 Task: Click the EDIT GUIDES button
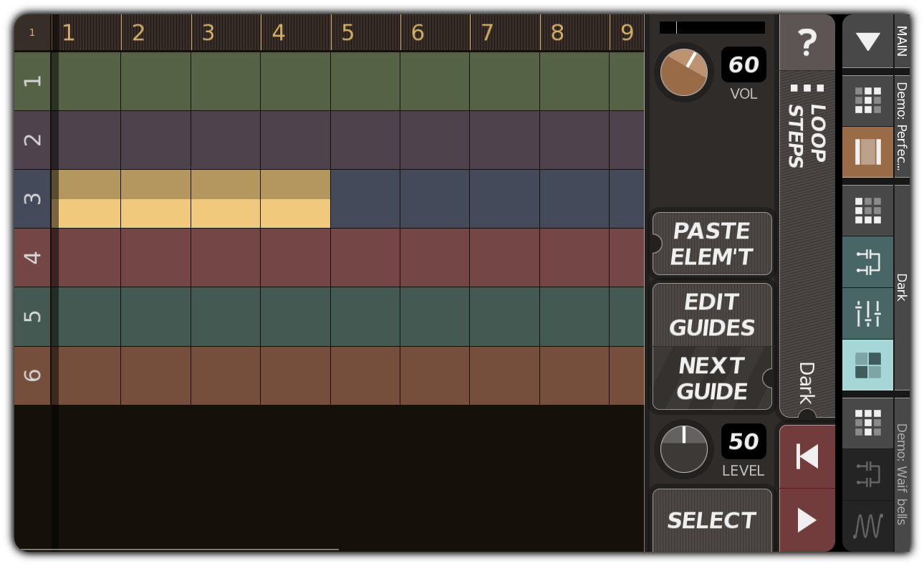(711, 314)
